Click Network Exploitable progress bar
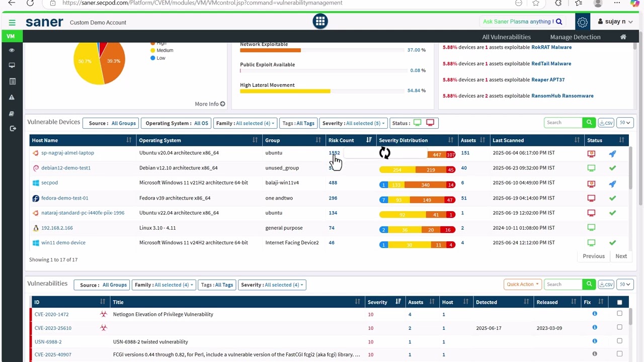Viewport: 644px width, 362px height. click(323, 50)
